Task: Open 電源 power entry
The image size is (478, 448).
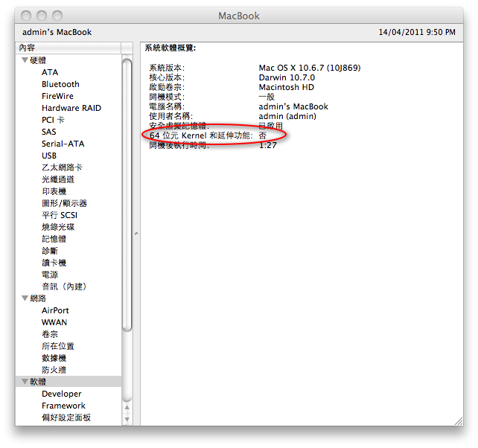Action: click(50, 275)
